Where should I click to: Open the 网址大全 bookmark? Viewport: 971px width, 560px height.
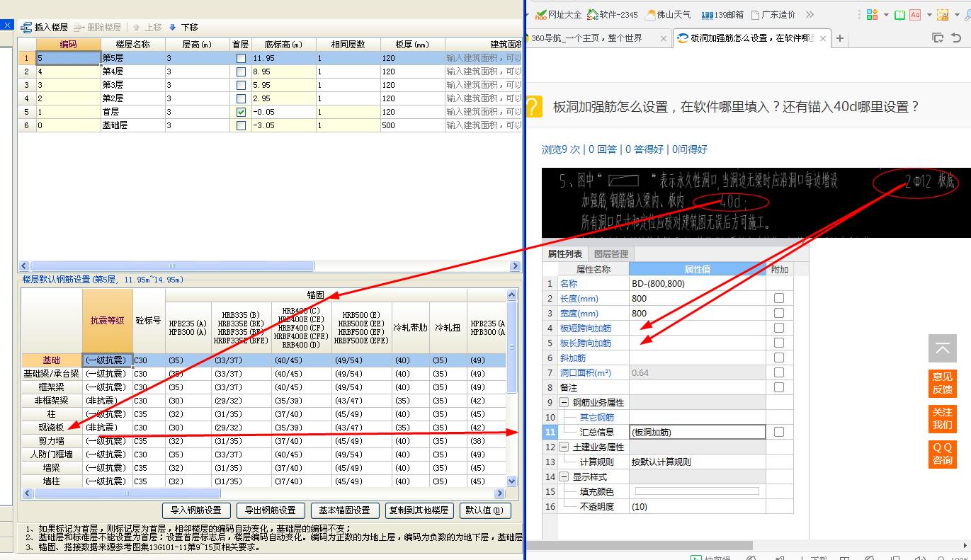558,14
